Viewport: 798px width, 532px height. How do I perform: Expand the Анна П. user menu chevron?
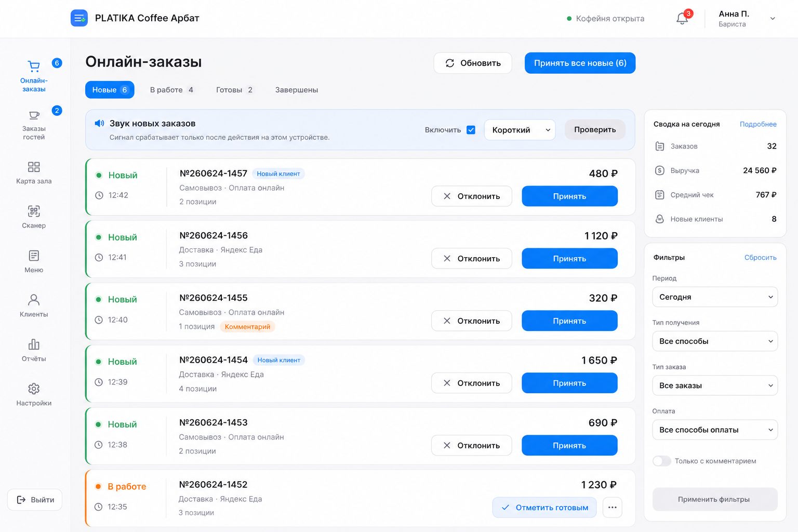tap(773, 19)
